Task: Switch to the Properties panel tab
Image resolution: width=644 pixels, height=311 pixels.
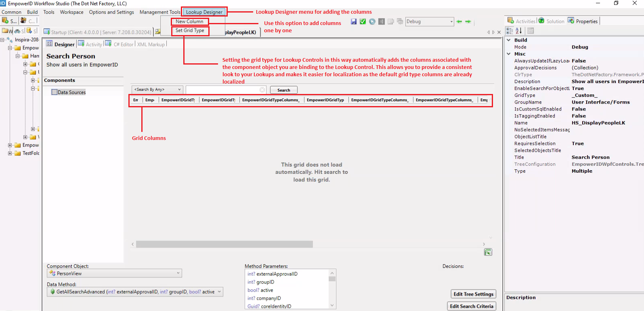Action: tap(583, 21)
